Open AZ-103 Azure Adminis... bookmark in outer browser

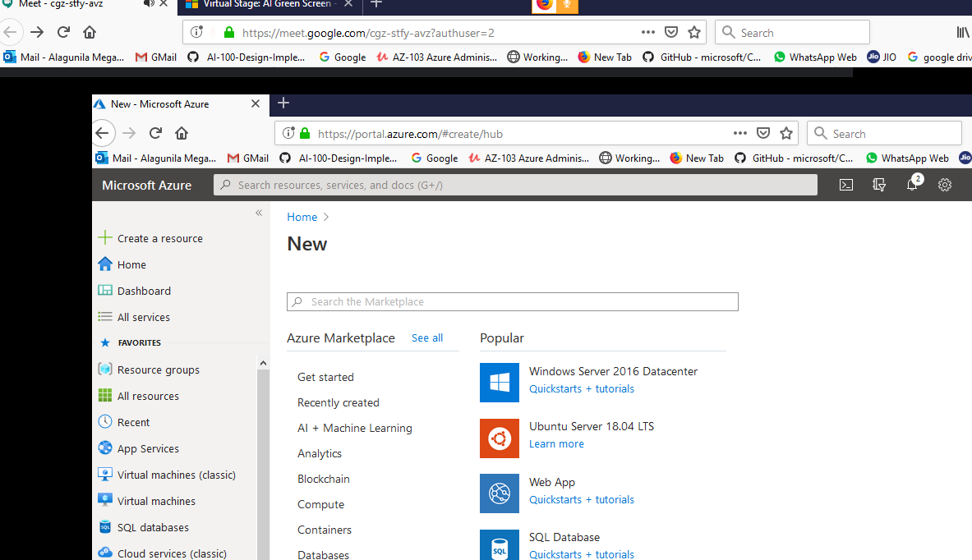click(x=436, y=57)
